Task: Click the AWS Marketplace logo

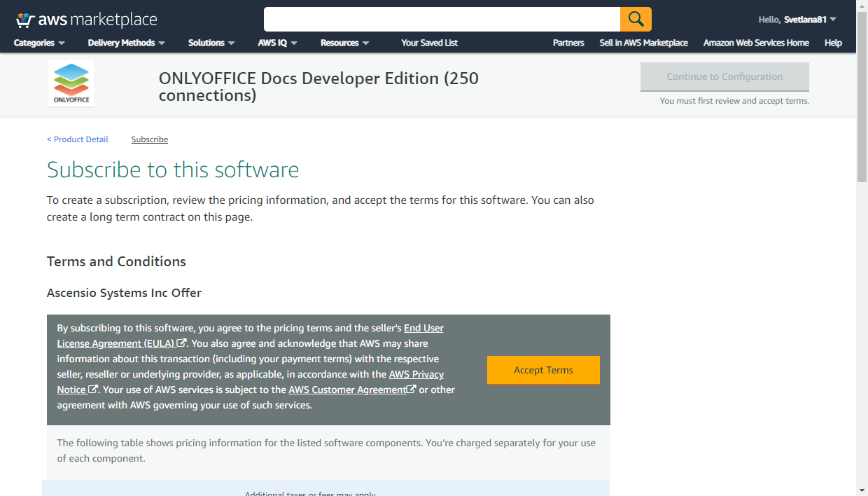Action: pyautogui.click(x=86, y=20)
